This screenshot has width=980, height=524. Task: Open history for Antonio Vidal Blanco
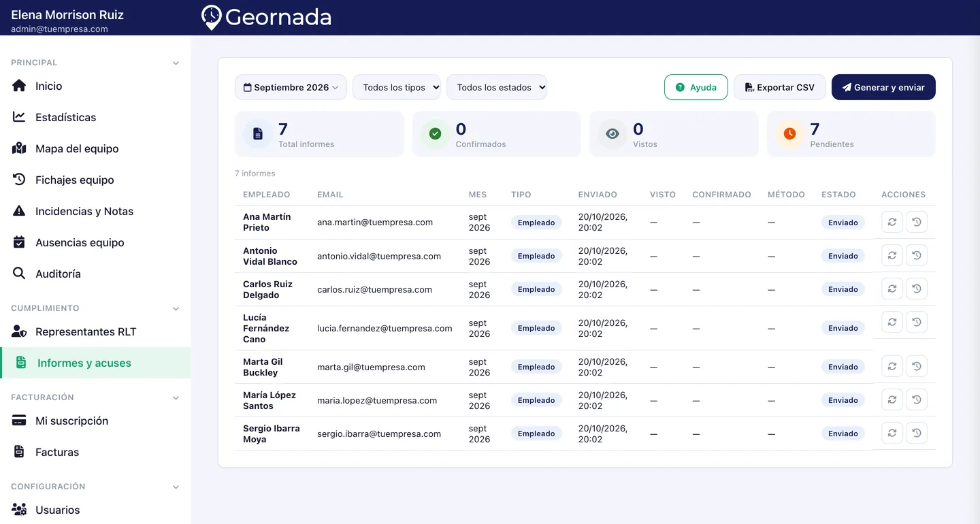[x=917, y=255]
